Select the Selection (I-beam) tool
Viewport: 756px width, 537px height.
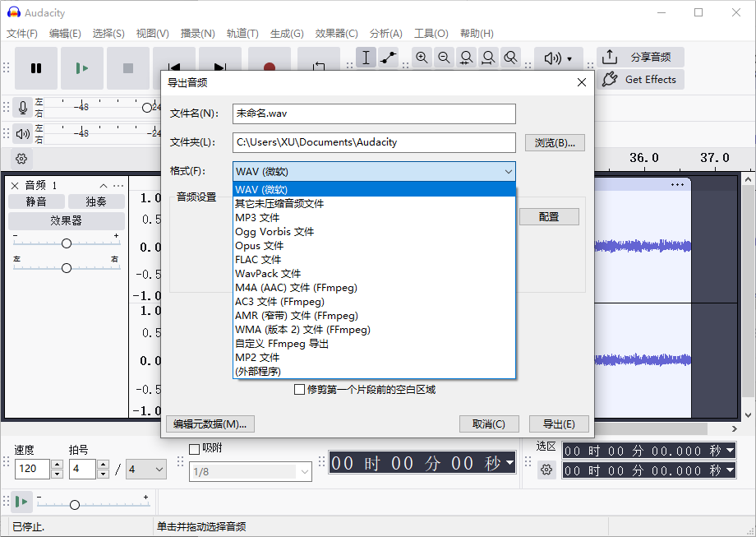(366, 58)
